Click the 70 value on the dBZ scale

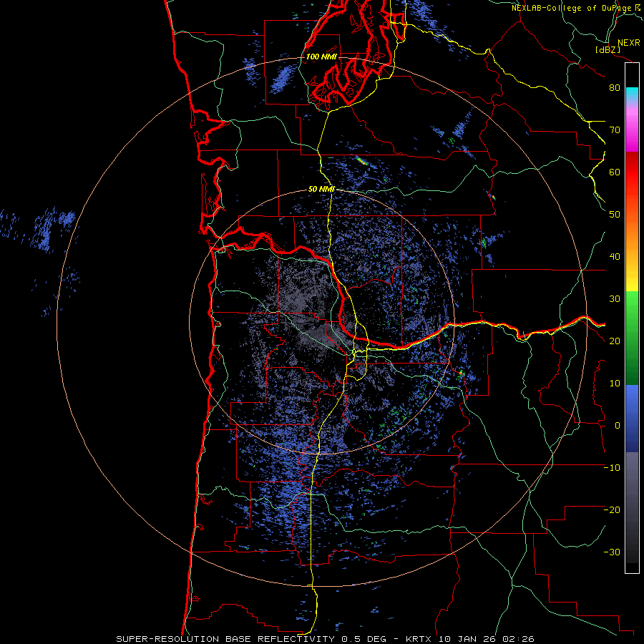click(x=615, y=130)
